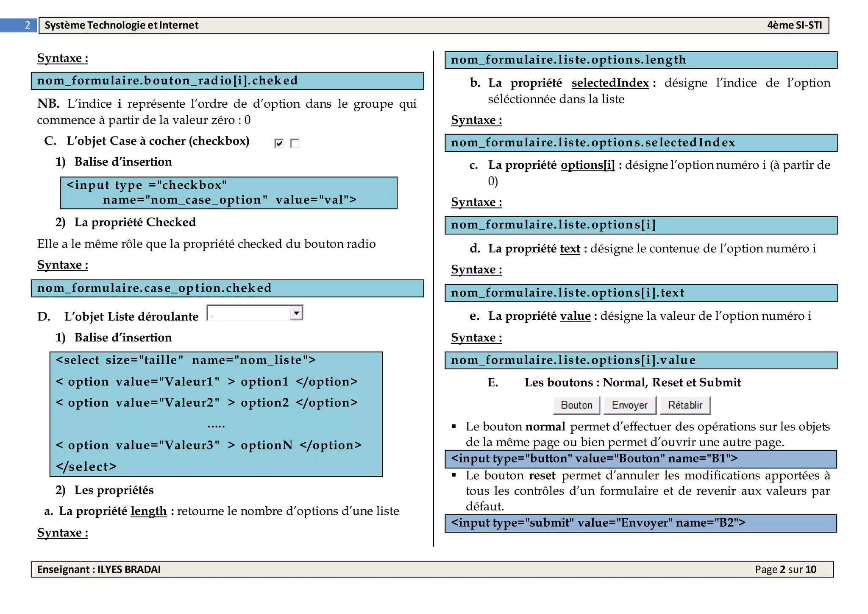
Task: Click the unchecked checkbox example
Action: (x=295, y=143)
